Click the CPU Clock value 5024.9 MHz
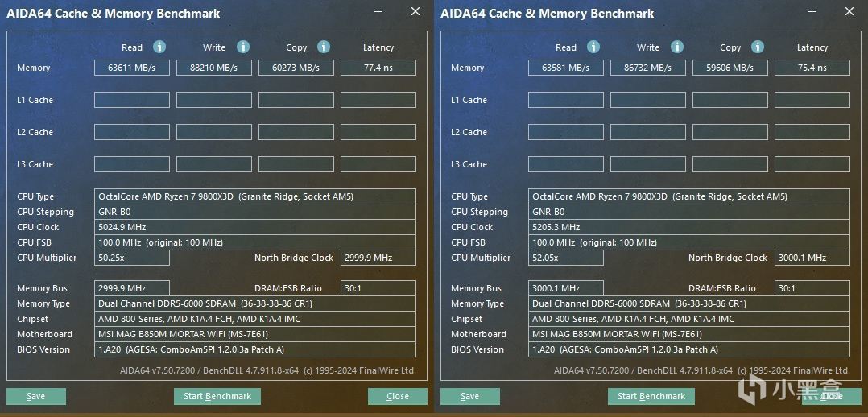The image size is (868, 417). pyautogui.click(x=255, y=227)
